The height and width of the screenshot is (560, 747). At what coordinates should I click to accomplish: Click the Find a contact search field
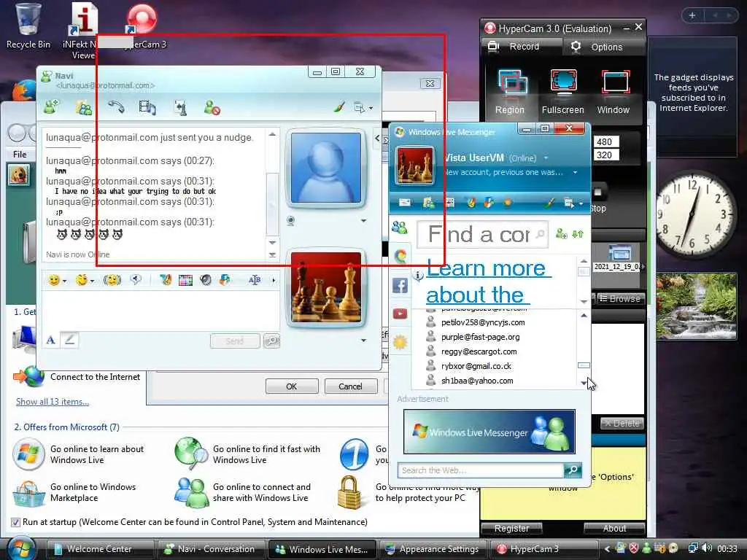pyautogui.click(x=482, y=234)
